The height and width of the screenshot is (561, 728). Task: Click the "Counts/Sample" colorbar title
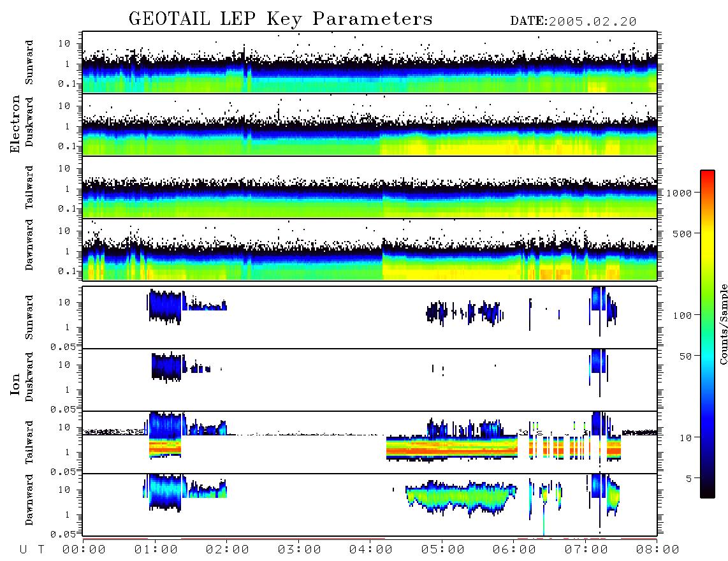click(x=723, y=324)
